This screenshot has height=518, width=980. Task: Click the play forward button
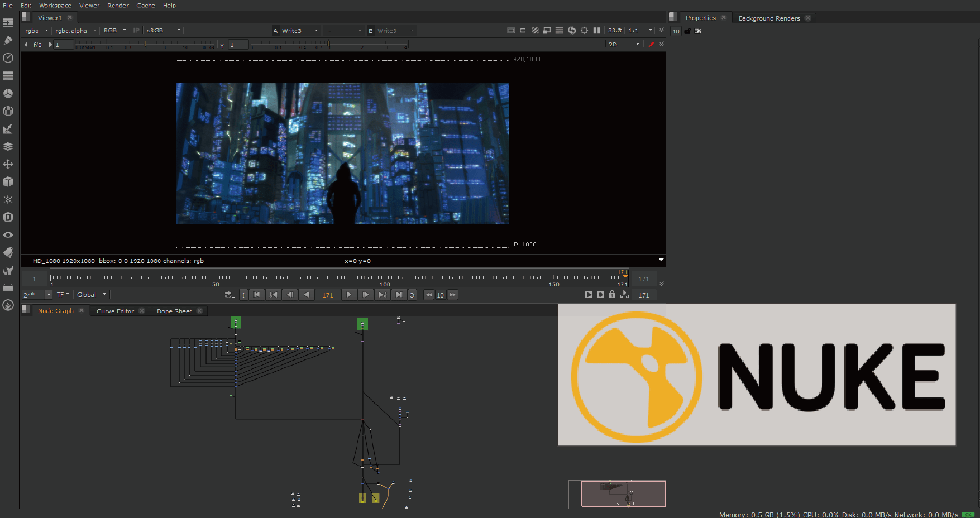(349, 295)
